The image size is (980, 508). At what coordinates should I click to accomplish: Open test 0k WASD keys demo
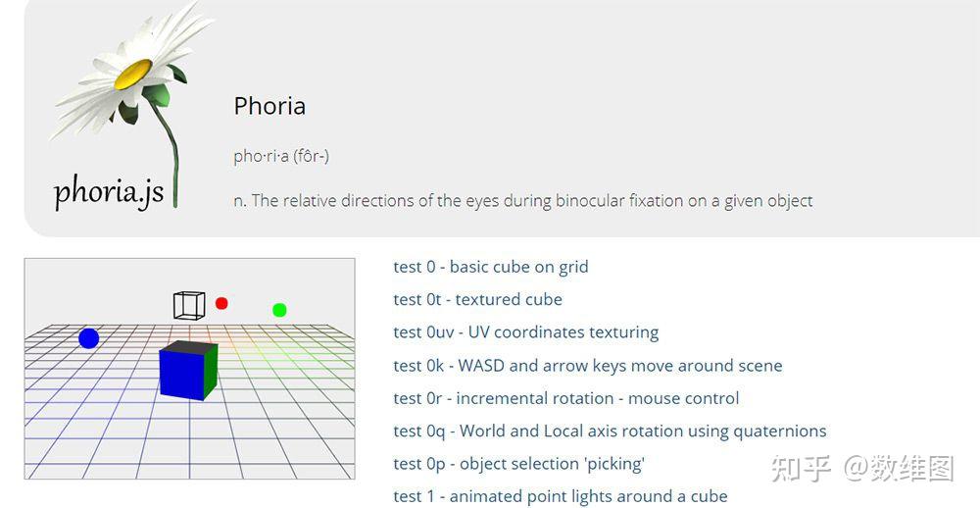588,366
